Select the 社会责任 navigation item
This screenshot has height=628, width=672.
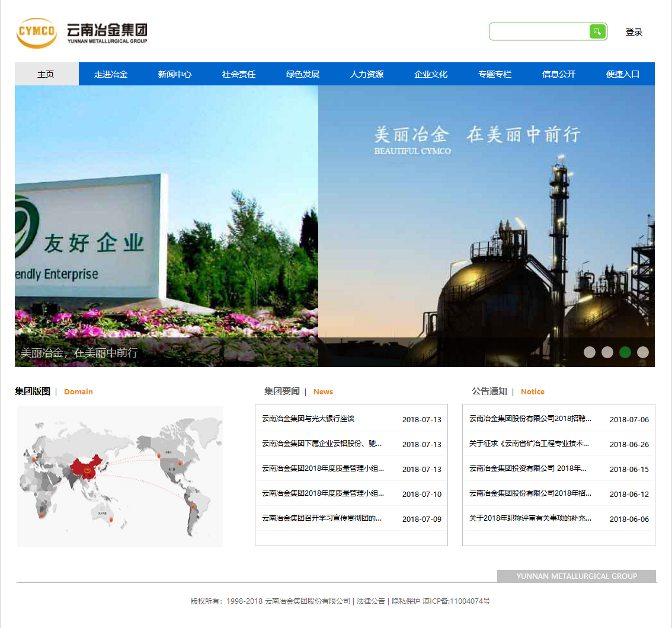238,74
